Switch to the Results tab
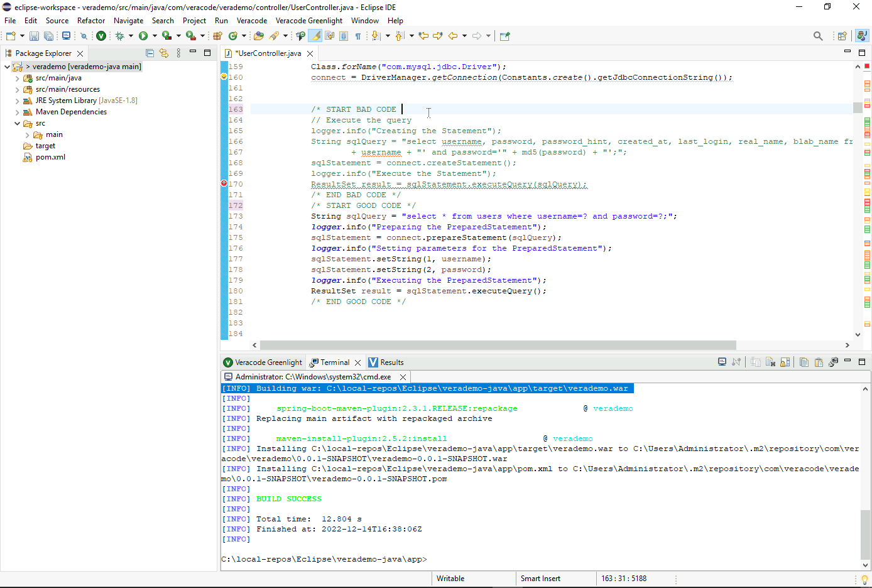The image size is (872, 588). [386, 362]
